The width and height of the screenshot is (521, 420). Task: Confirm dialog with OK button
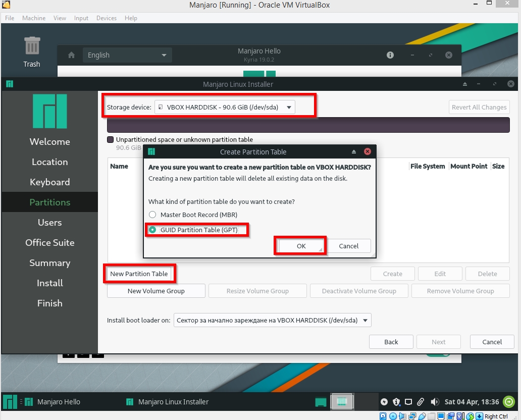tap(301, 246)
